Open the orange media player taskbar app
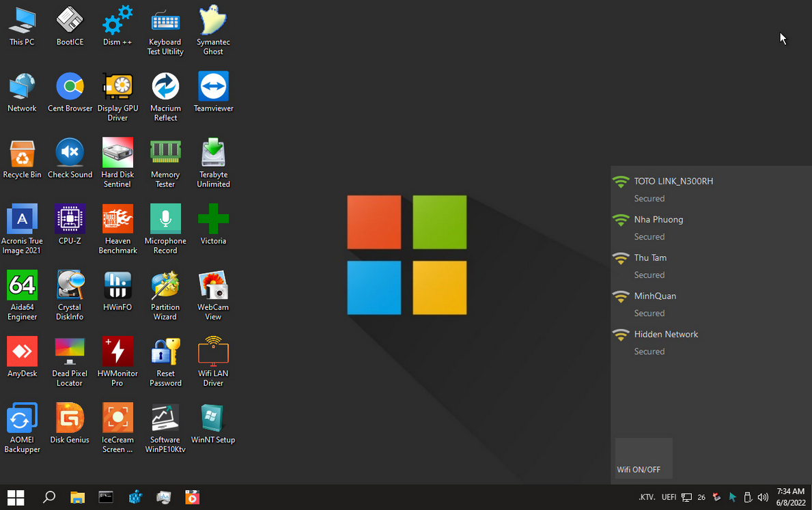Image resolution: width=812 pixels, height=510 pixels. click(192, 498)
